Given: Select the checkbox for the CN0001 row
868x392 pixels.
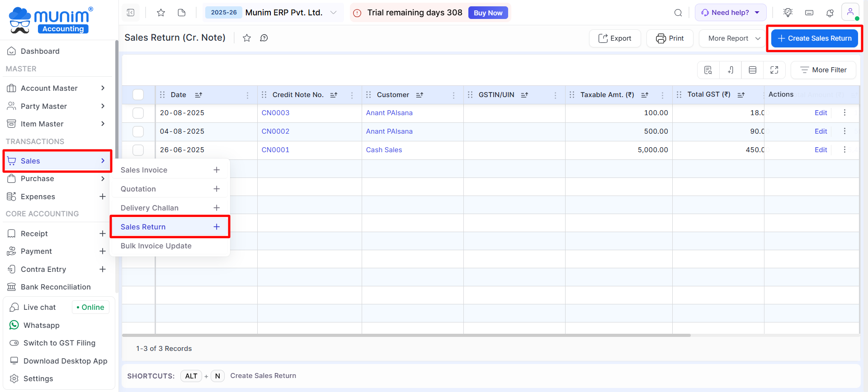Looking at the screenshot, I should click(x=138, y=150).
